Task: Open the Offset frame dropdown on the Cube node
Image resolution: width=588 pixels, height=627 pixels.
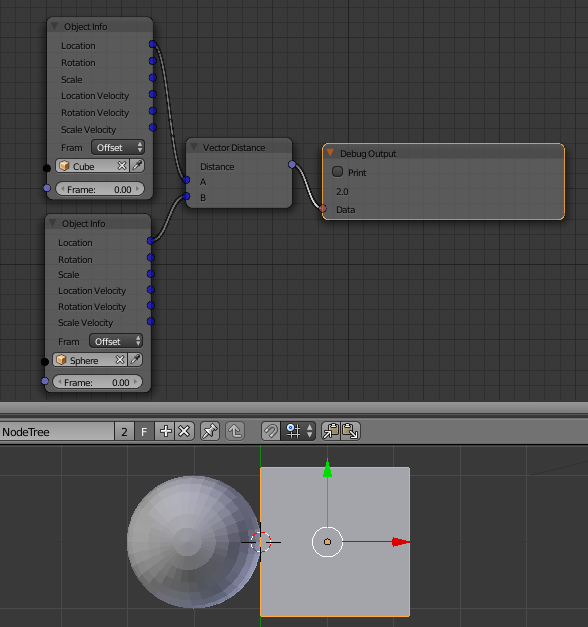Action: pos(118,148)
